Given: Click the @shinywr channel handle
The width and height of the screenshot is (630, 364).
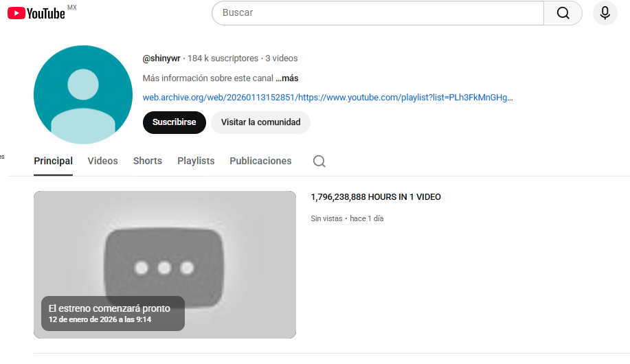Looking at the screenshot, I should pos(161,58).
